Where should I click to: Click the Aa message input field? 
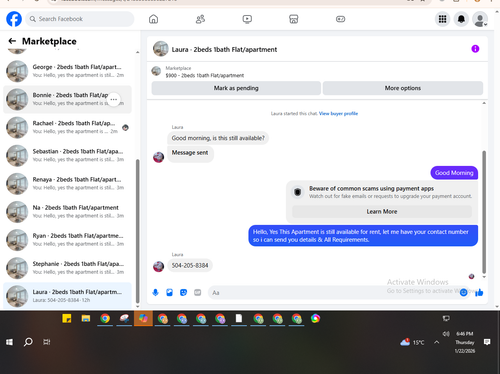(x=333, y=293)
